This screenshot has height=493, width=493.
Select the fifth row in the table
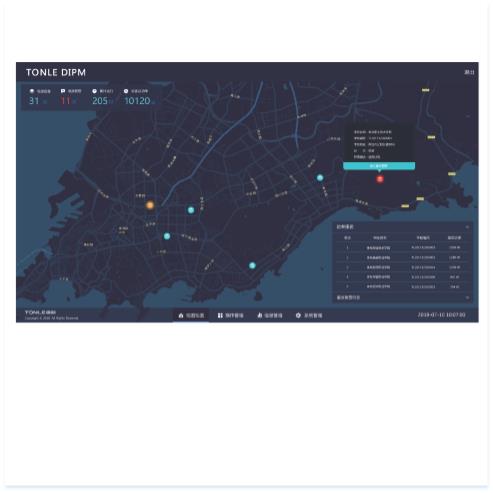[x=403, y=286]
